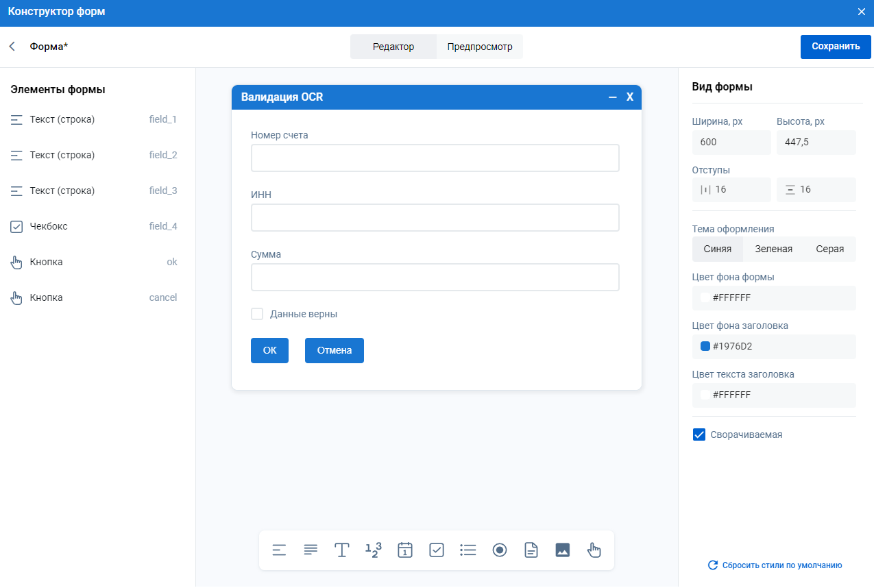Screen dimensions: 874x588
Task: Insert a label (T) element from toolbar
Action: [x=342, y=550]
